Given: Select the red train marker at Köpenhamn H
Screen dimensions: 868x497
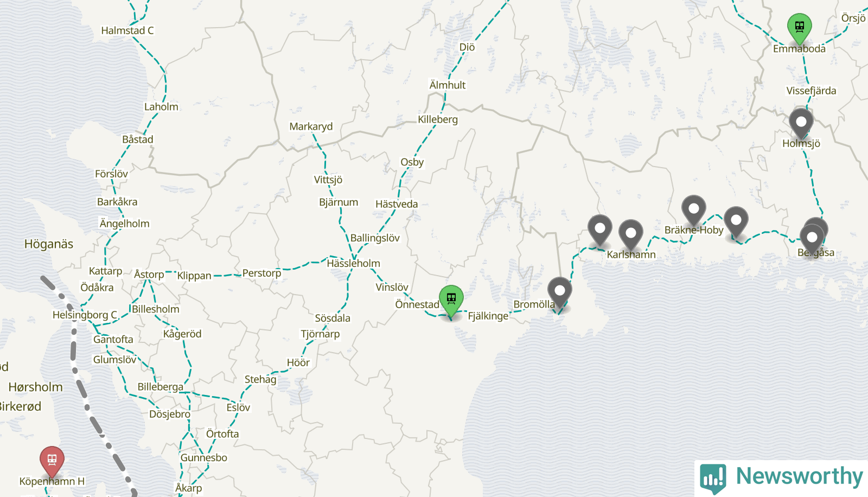Looking at the screenshot, I should [x=52, y=460].
